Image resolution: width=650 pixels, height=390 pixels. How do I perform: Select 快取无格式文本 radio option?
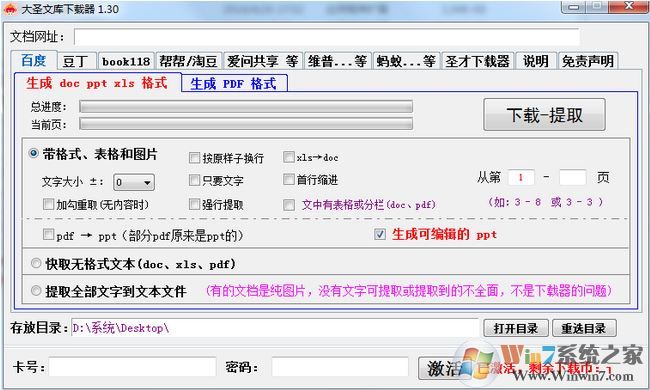[36, 263]
